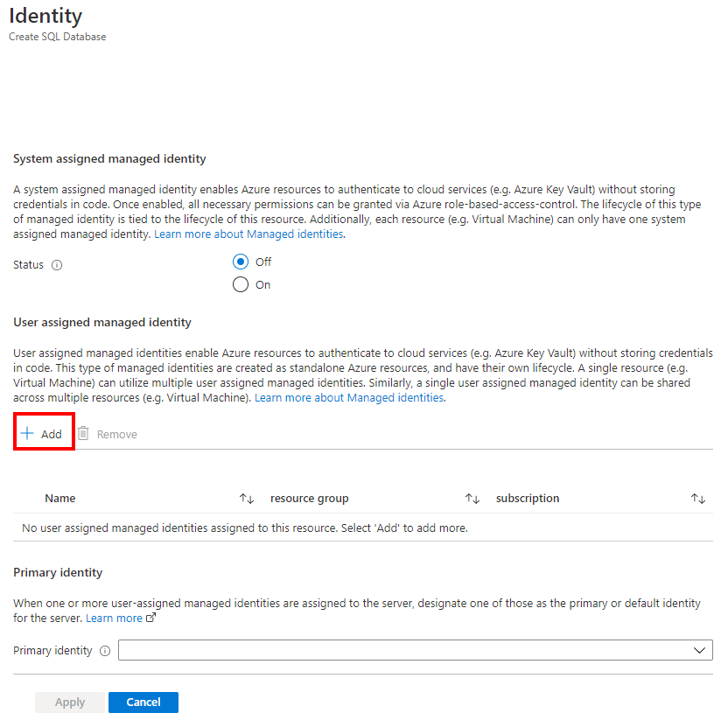
Task: Click the info icon next to Status
Action: pyautogui.click(x=57, y=265)
